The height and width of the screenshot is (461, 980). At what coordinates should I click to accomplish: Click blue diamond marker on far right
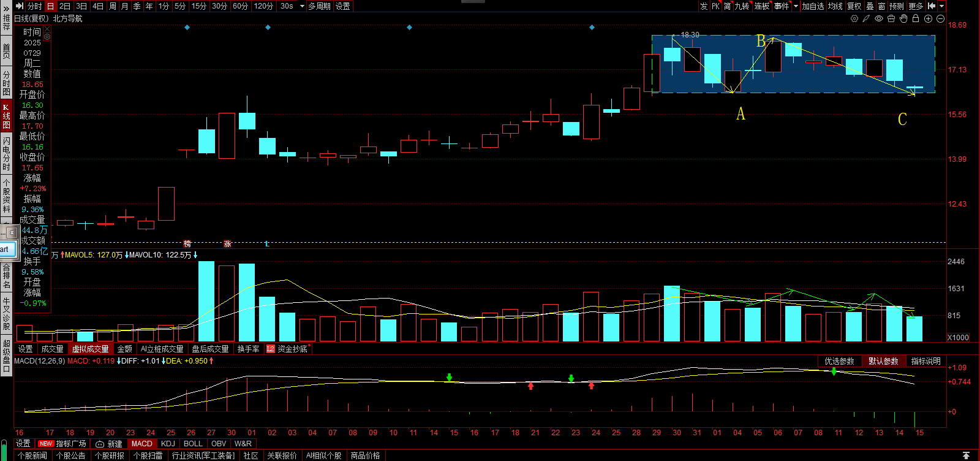click(592, 28)
